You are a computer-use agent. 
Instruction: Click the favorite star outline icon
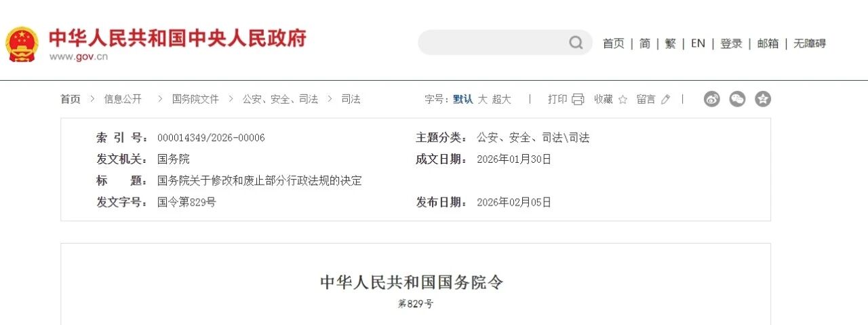[x=623, y=100]
